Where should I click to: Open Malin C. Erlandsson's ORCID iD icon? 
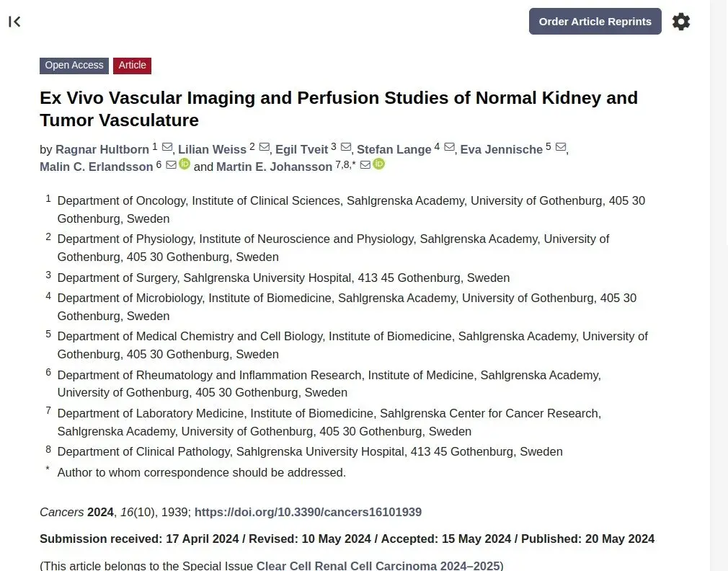(185, 164)
